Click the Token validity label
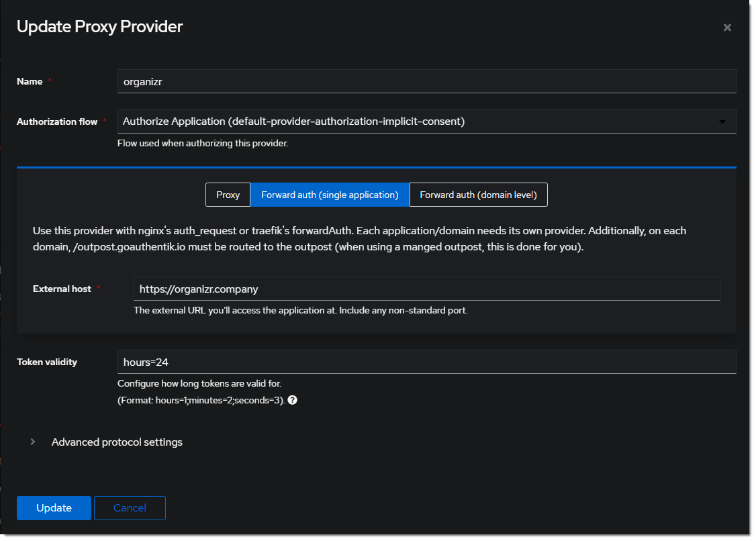This screenshot has width=756, height=541. coord(47,362)
